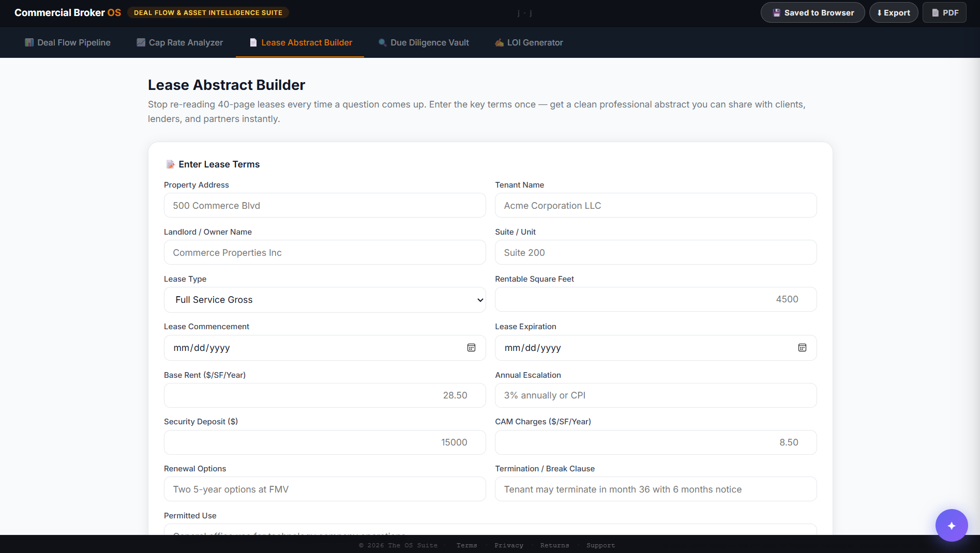Screen dimensions: 980x553
Task: Click the PDF document icon
Action: coord(935,13)
